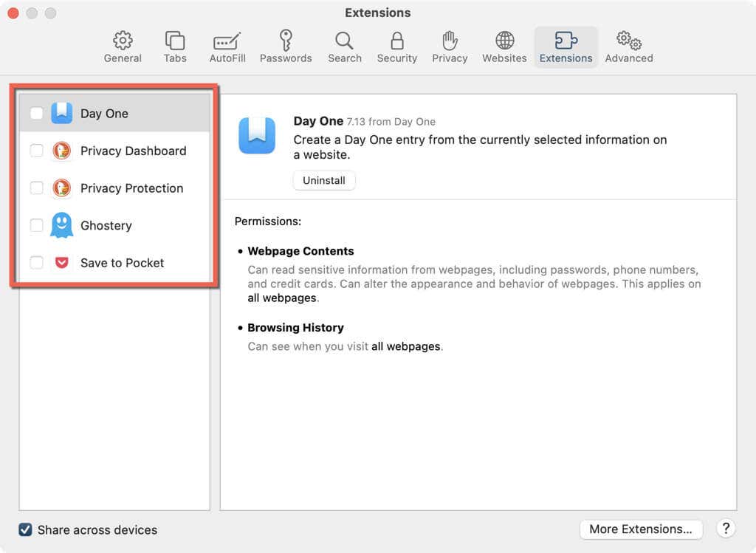Screen dimensions: 756x553
Task: Open the Security padlock icon
Action: (396, 41)
